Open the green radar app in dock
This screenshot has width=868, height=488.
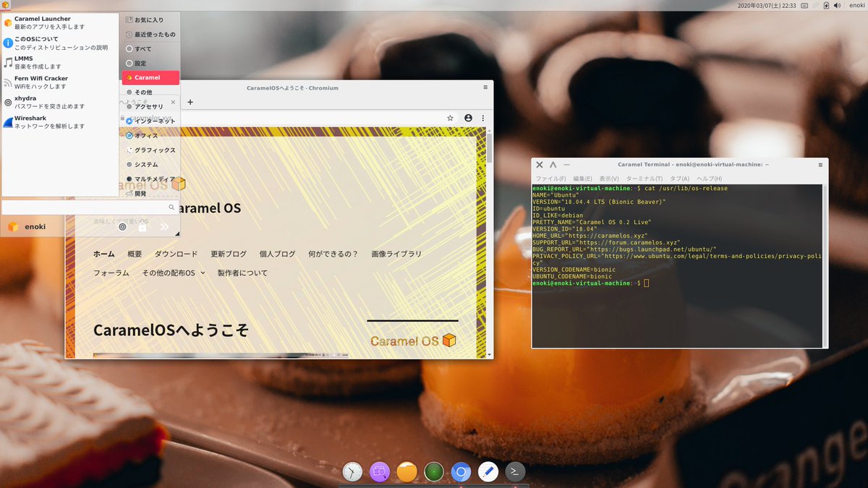click(x=434, y=472)
